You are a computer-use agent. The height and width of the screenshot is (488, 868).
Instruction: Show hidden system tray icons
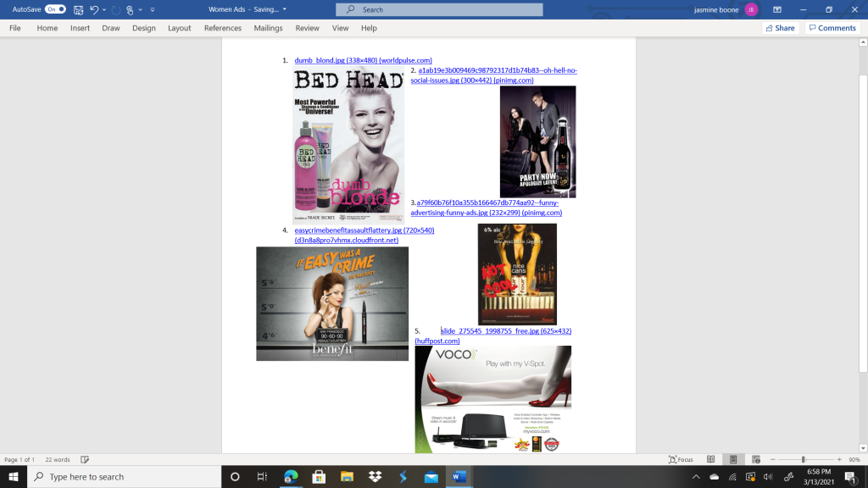coord(696,476)
